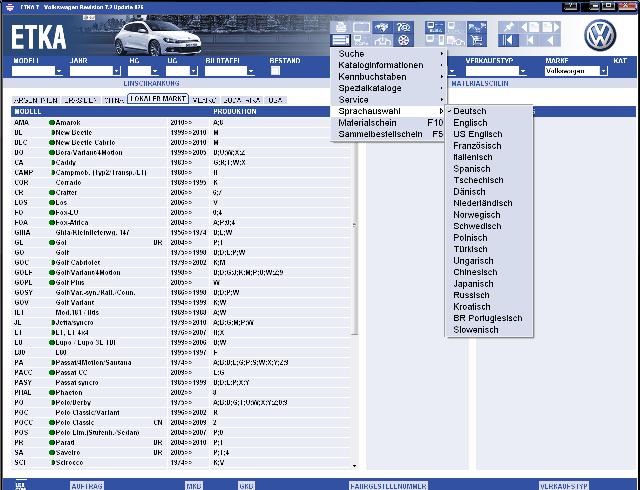Open the UG dropdown
The image size is (640, 490).
tap(193, 71)
